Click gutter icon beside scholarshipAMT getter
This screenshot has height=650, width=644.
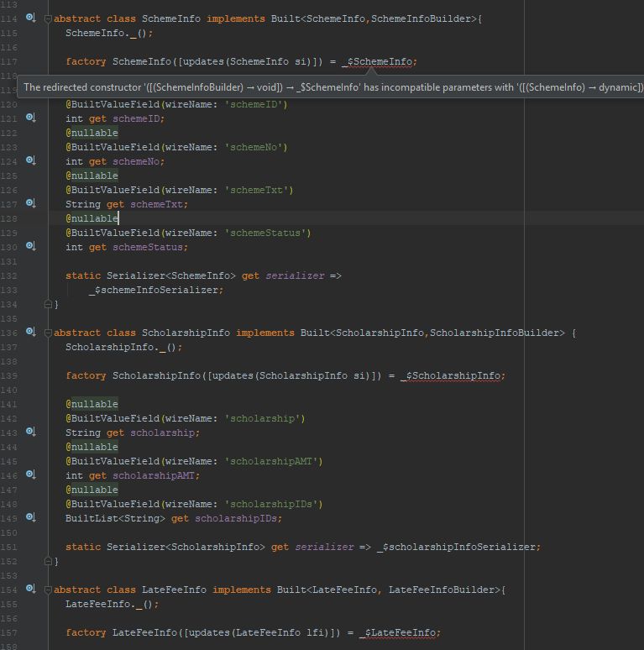31,474
